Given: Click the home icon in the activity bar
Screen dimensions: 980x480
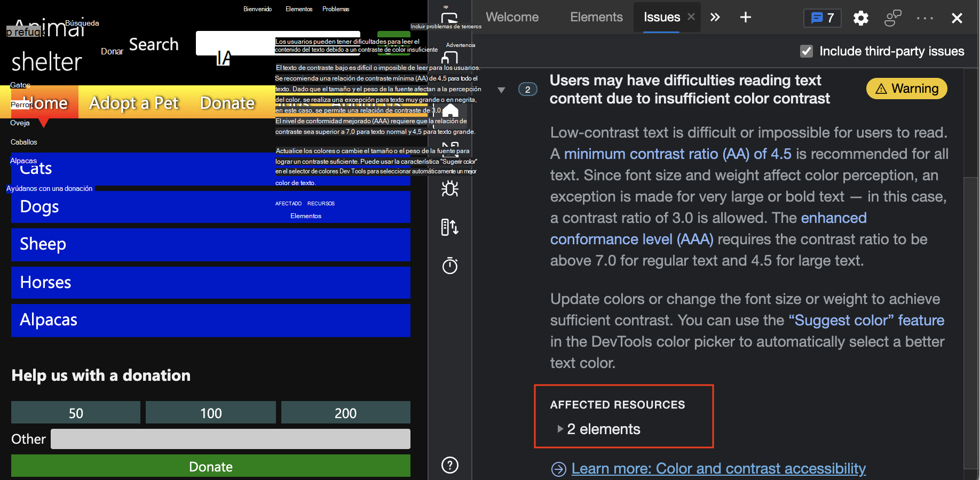Looking at the screenshot, I should 451,109.
